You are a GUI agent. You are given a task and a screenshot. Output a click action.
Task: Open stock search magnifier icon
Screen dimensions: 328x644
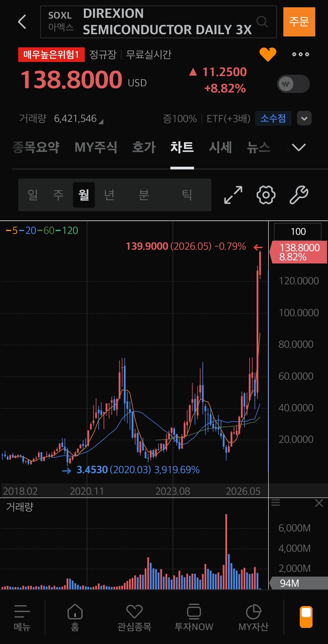click(x=262, y=22)
